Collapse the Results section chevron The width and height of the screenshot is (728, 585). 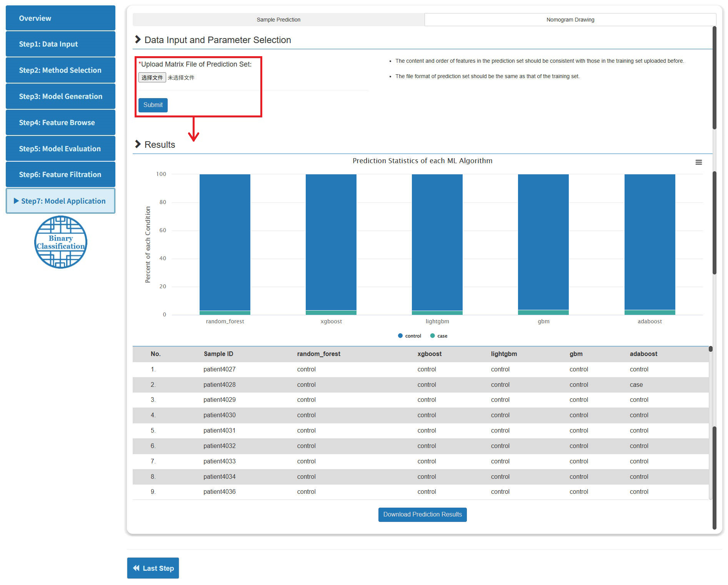(x=138, y=144)
